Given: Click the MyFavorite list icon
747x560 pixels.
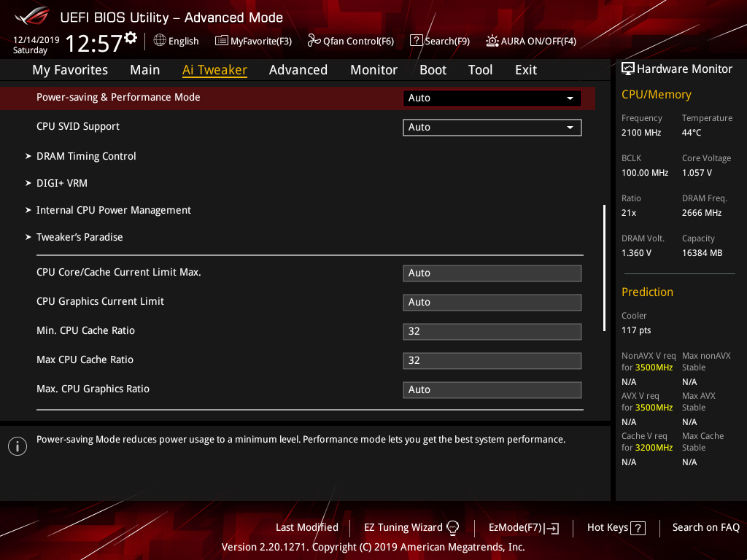Looking at the screenshot, I should tap(221, 41).
